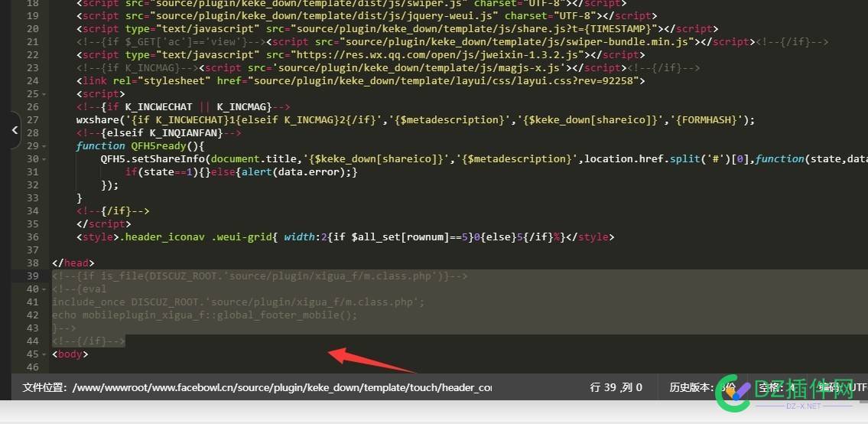Fold the eval block on line 40
The width and height of the screenshot is (868, 424).
pyautogui.click(x=44, y=289)
